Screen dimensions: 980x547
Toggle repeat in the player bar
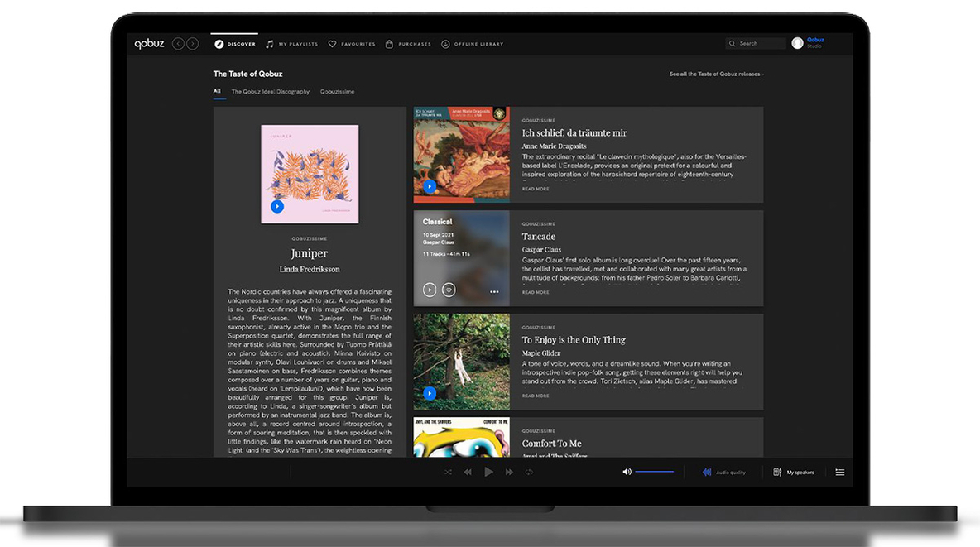(530, 472)
